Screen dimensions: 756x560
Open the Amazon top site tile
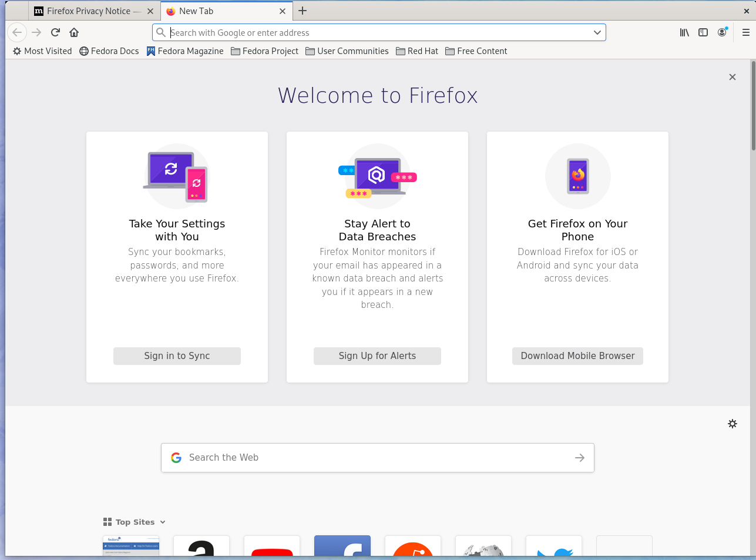[x=201, y=546]
